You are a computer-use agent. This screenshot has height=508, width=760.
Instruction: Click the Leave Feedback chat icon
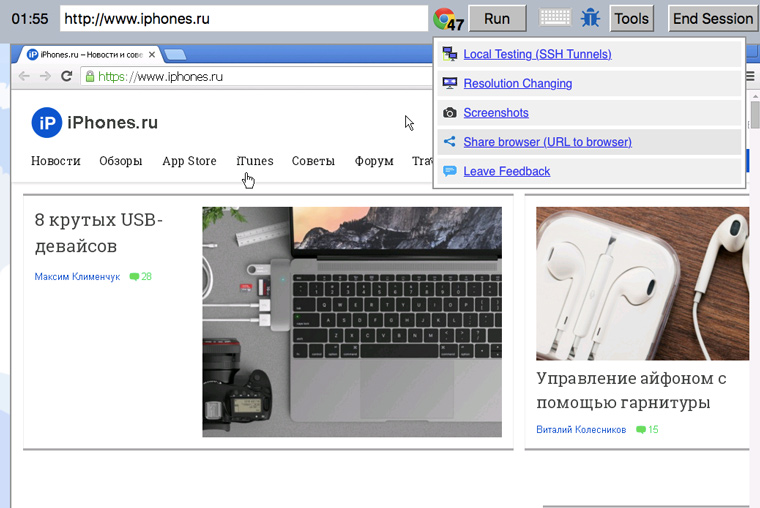pyautogui.click(x=450, y=171)
